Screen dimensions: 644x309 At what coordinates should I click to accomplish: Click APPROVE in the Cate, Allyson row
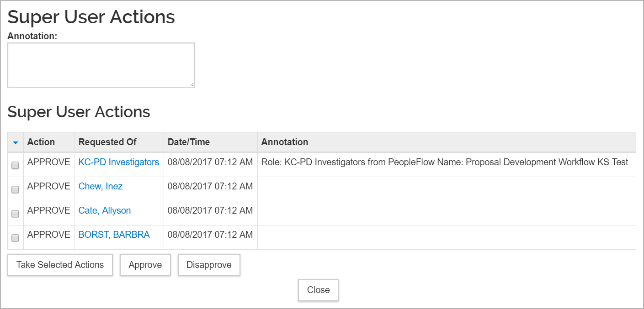(49, 210)
